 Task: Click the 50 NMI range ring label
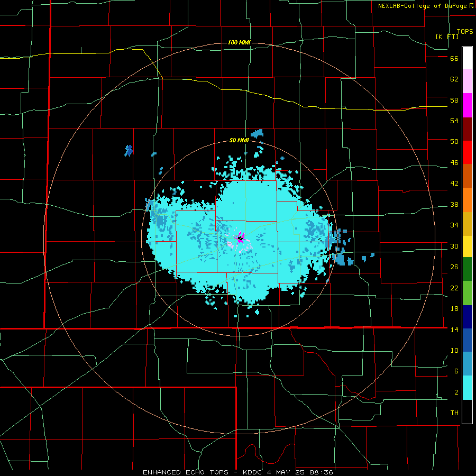tap(239, 140)
